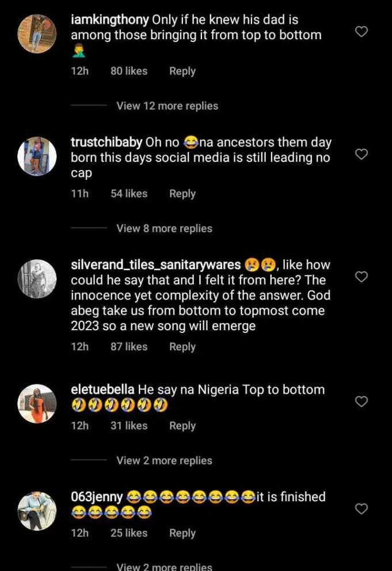Open the eletuebella username link
Image resolution: width=392 pixels, height=571 pixels.
click(x=102, y=390)
